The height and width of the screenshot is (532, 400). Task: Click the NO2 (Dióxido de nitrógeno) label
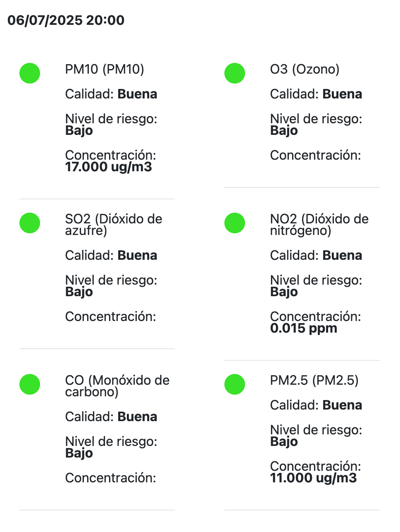319,225
